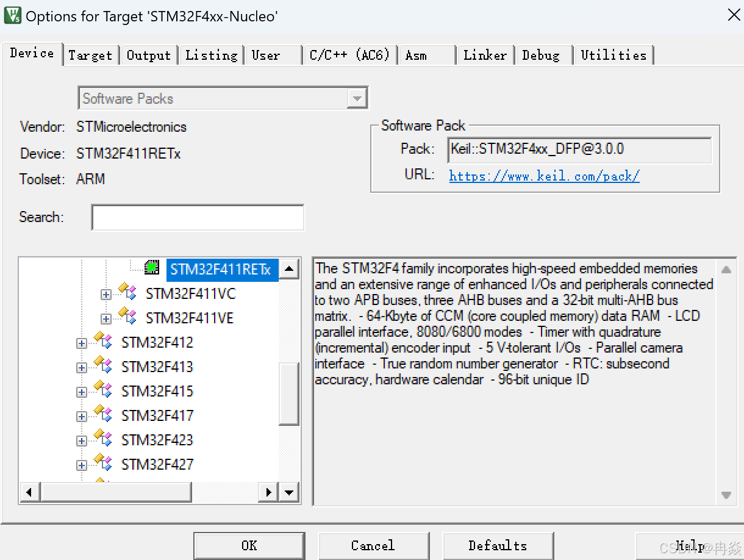Expand the STM32F411VC tree node
744x560 pixels.
[x=106, y=295]
